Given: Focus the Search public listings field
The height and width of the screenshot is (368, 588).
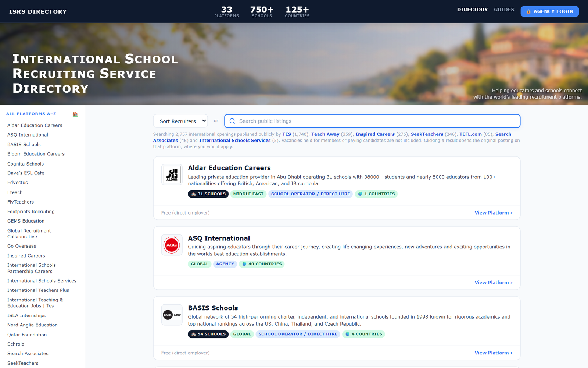Looking at the screenshot, I should [x=372, y=121].
